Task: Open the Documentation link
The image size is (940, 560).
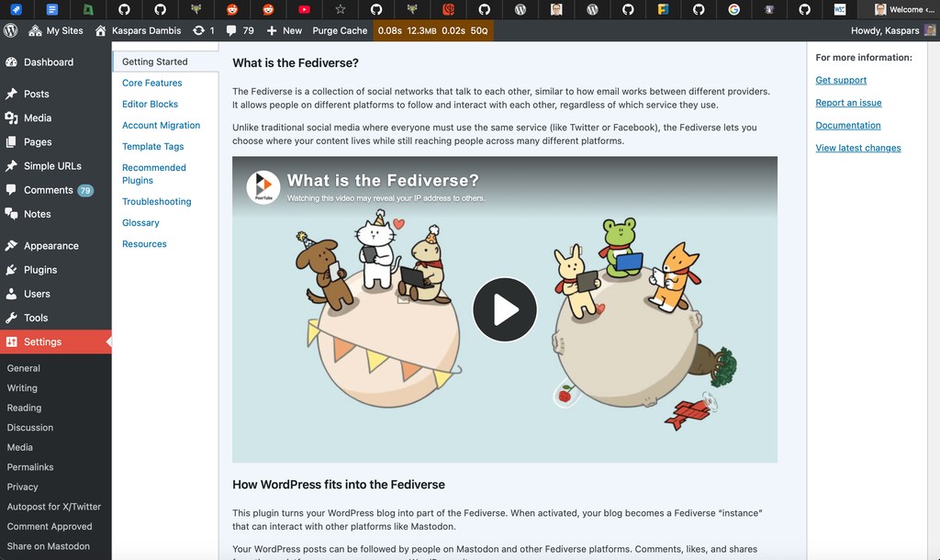Action: pyautogui.click(x=847, y=125)
